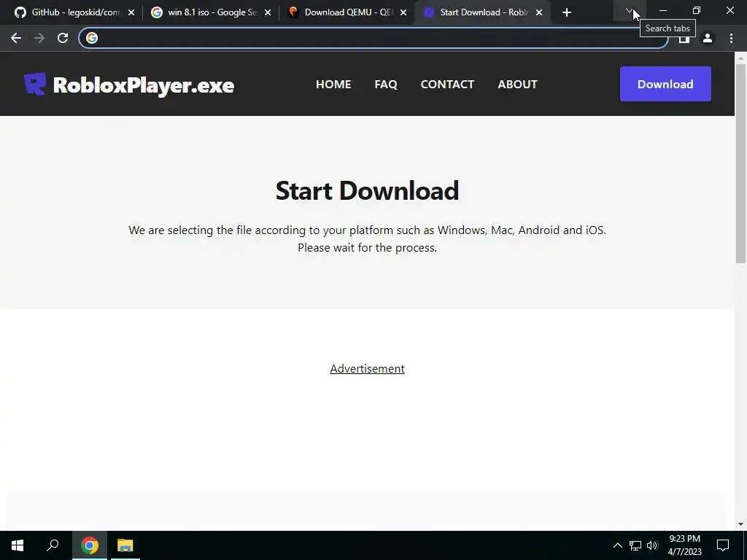This screenshot has height=560, width=747.
Task: Click the RobloxPlayer.exe logo
Action: pyautogui.click(x=129, y=85)
